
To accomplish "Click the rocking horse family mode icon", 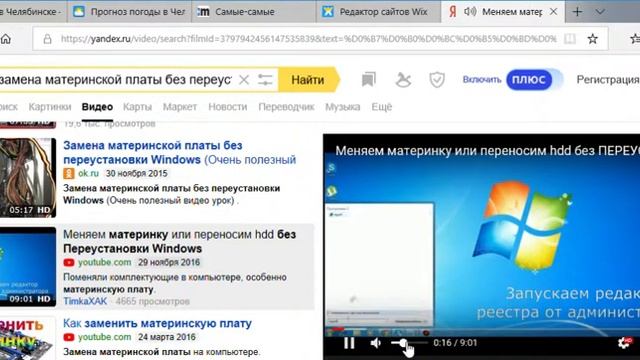I will (403, 80).
